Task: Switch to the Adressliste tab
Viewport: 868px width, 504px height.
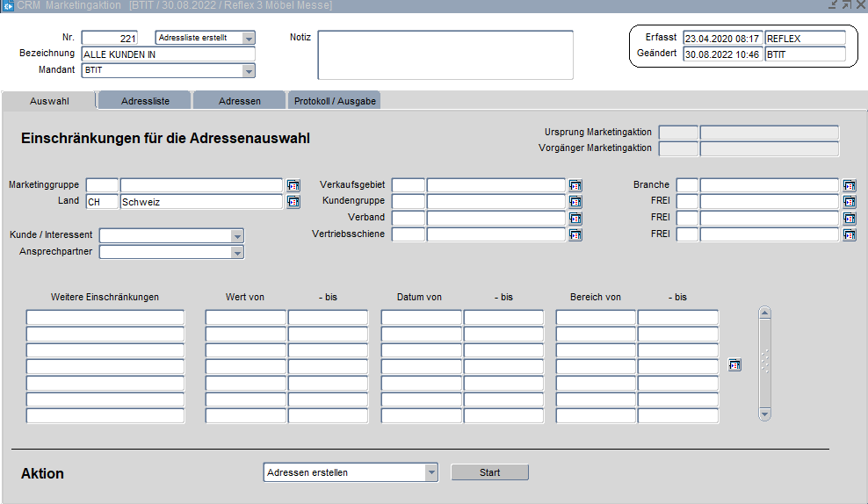Action: (x=144, y=101)
